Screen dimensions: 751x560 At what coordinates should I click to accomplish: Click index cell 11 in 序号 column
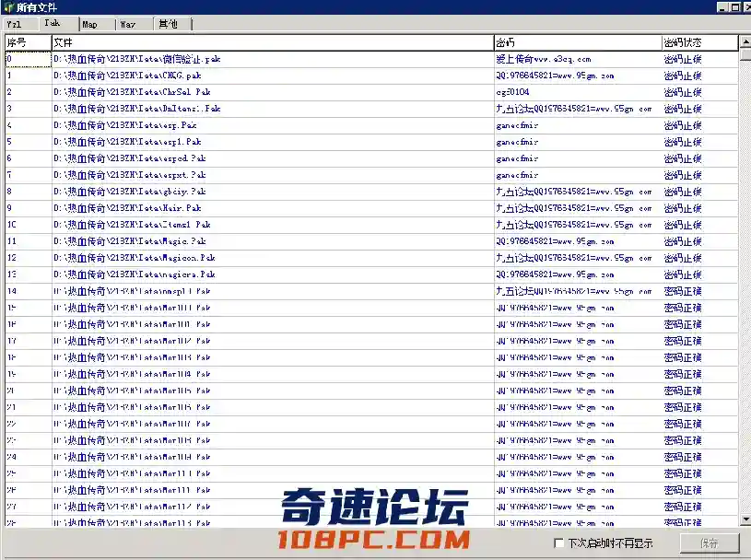(28, 241)
